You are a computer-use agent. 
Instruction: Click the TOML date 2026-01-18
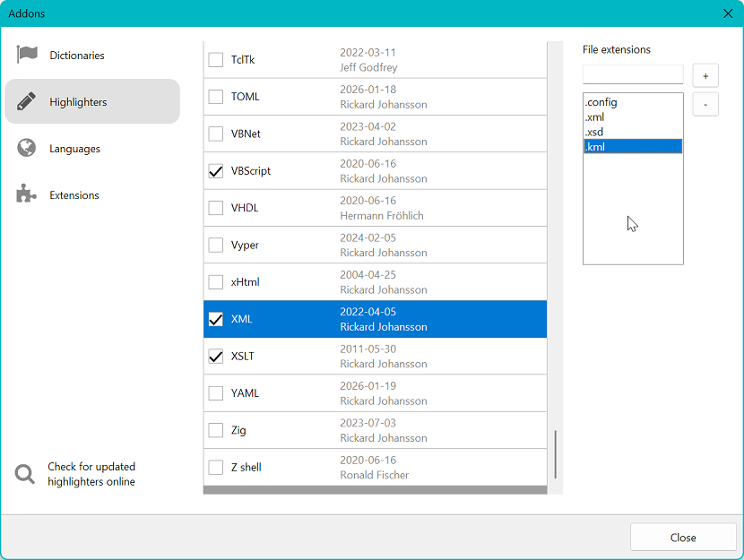(x=368, y=89)
